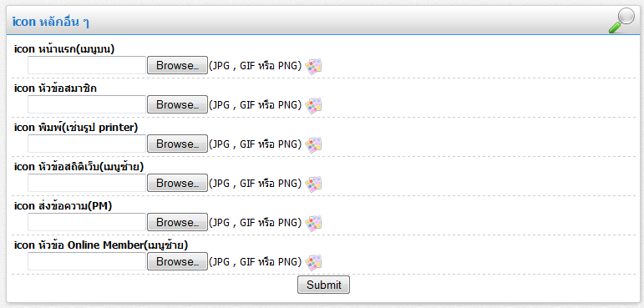Focus the file path field for หัวข้อสมาชิก
644x308 pixels.
click(x=87, y=104)
